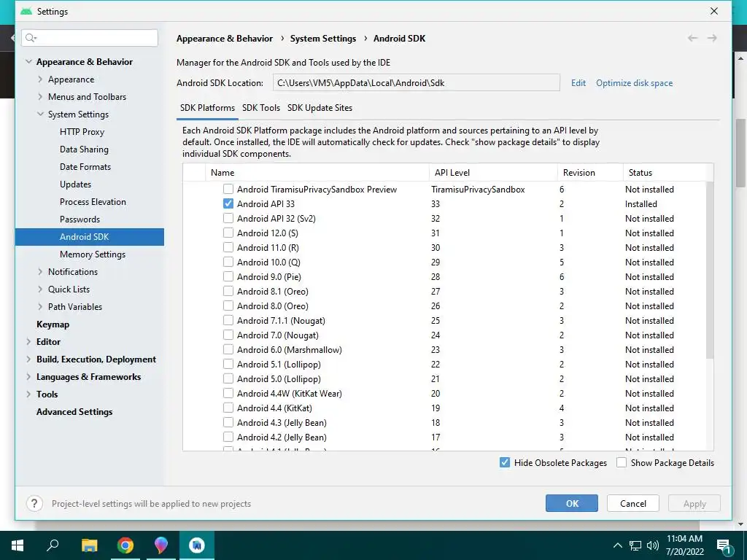Image resolution: width=747 pixels, height=560 pixels.
Task: Open Memory Settings page
Action: click(x=93, y=254)
